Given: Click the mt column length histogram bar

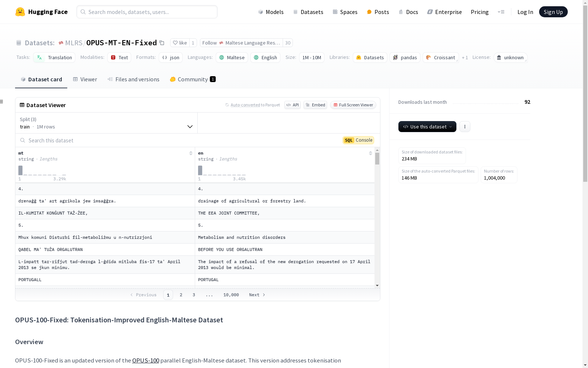Looking at the screenshot, I should point(21,170).
